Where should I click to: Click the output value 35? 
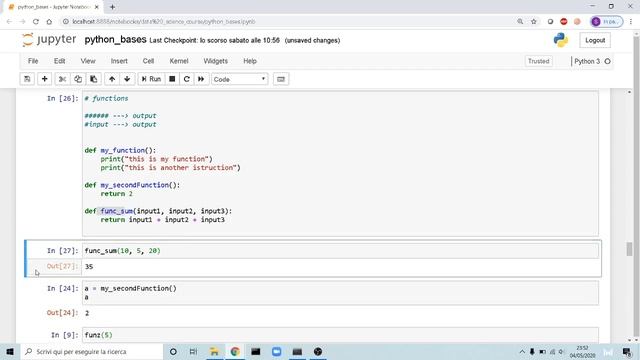pos(89,267)
